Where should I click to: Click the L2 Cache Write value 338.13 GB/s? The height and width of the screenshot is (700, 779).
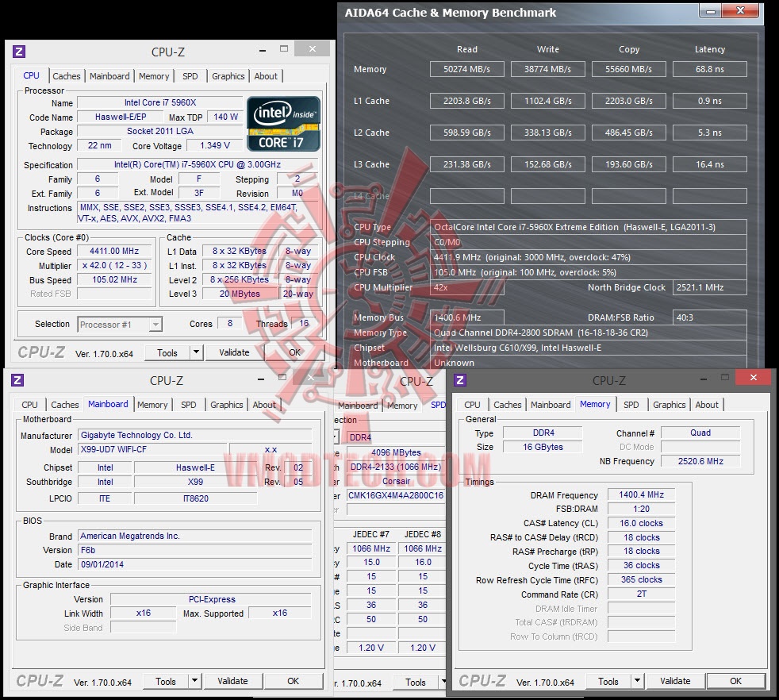548,133
